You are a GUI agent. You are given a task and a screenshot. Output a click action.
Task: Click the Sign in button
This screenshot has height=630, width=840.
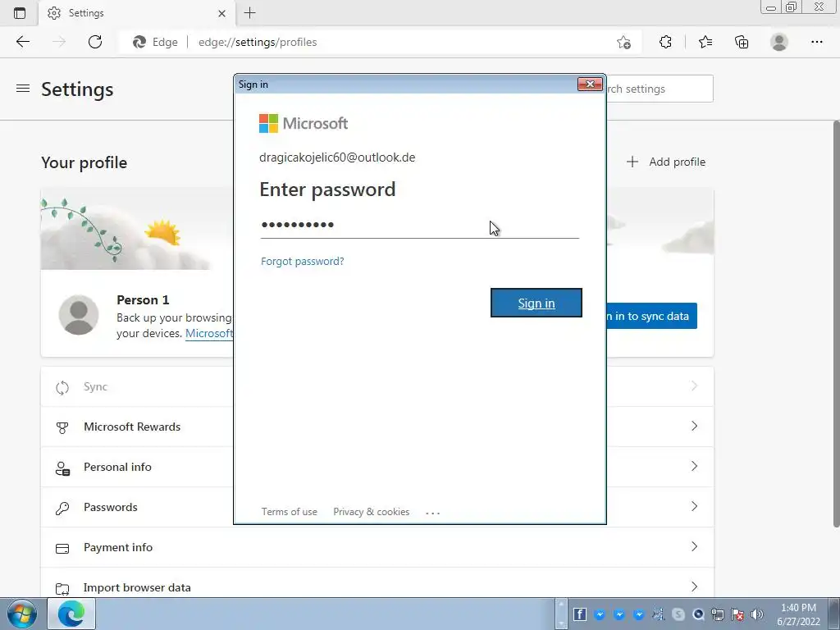536,303
